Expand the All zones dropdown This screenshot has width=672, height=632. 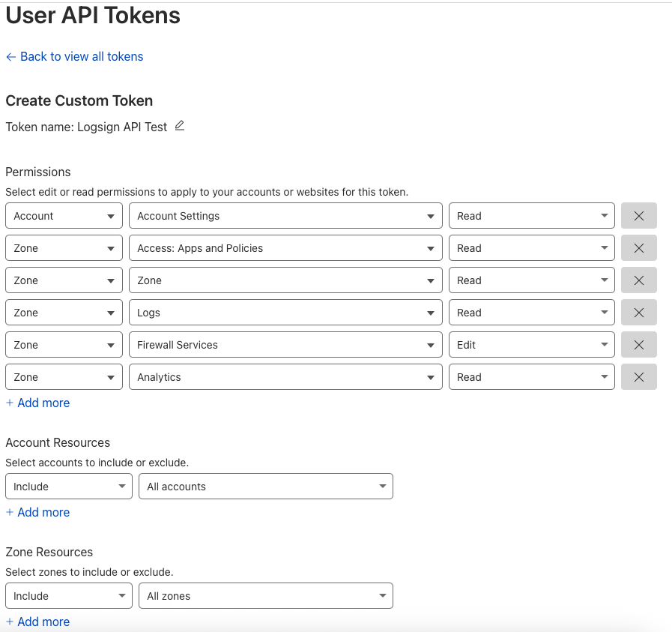click(x=266, y=595)
